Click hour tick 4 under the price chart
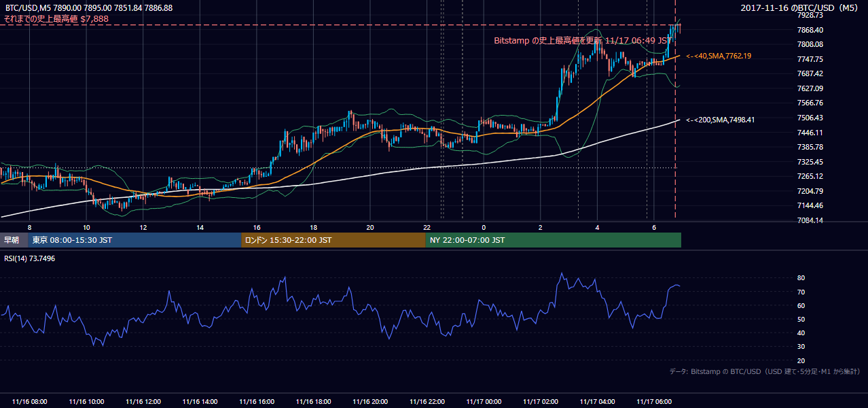 597,227
